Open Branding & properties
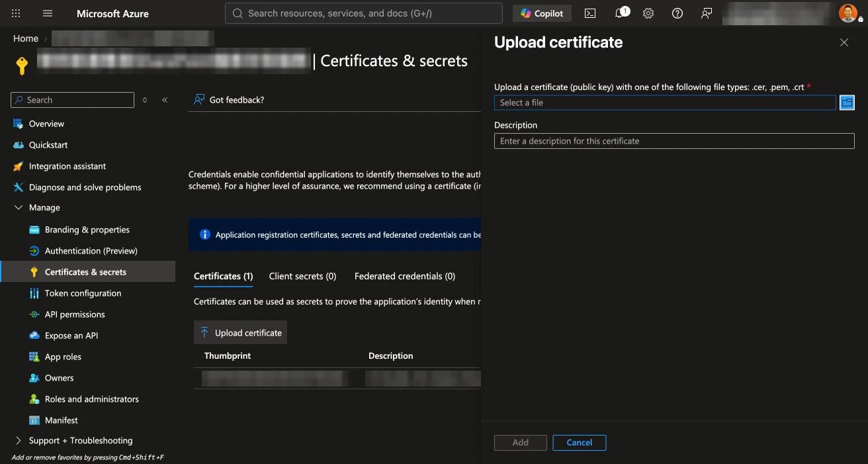Viewport: 868px width, 464px height. (87, 230)
